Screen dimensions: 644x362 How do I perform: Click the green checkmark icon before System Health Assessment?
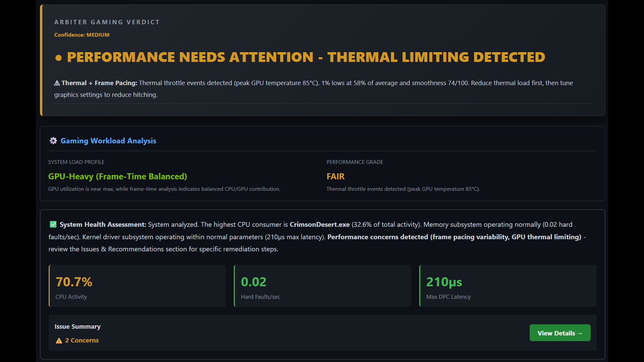[x=53, y=225]
